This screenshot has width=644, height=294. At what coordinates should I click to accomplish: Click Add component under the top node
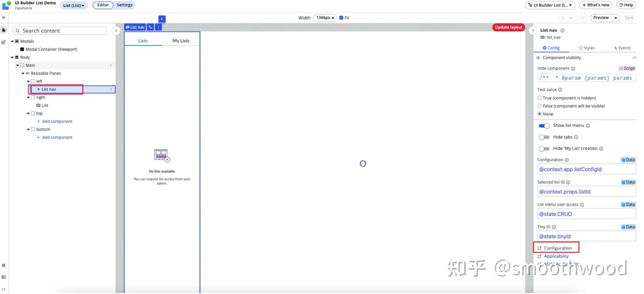point(54,121)
